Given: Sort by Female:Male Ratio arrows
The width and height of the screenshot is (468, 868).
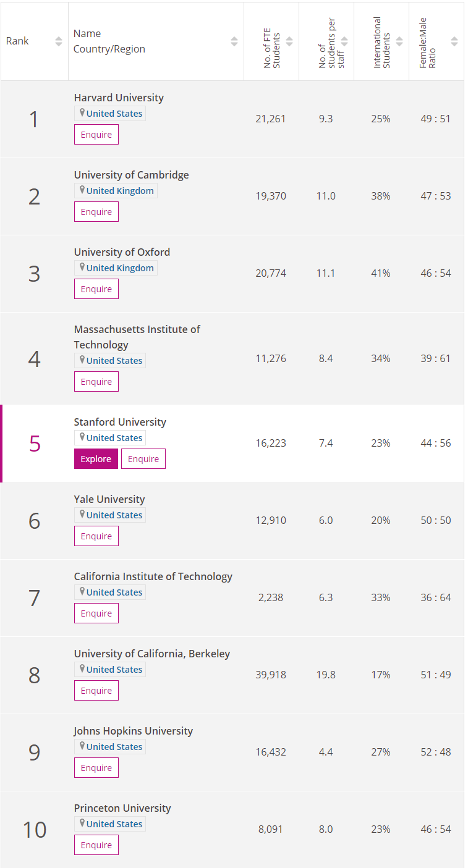Looking at the screenshot, I should (x=454, y=41).
